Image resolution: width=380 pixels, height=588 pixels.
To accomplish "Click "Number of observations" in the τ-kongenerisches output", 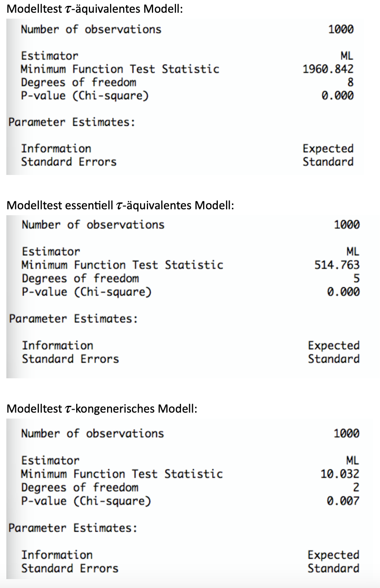I will point(92,434).
